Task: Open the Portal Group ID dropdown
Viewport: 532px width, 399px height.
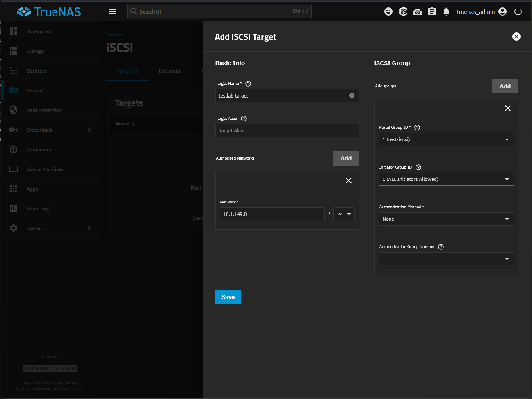Action: click(x=446, y=139)
